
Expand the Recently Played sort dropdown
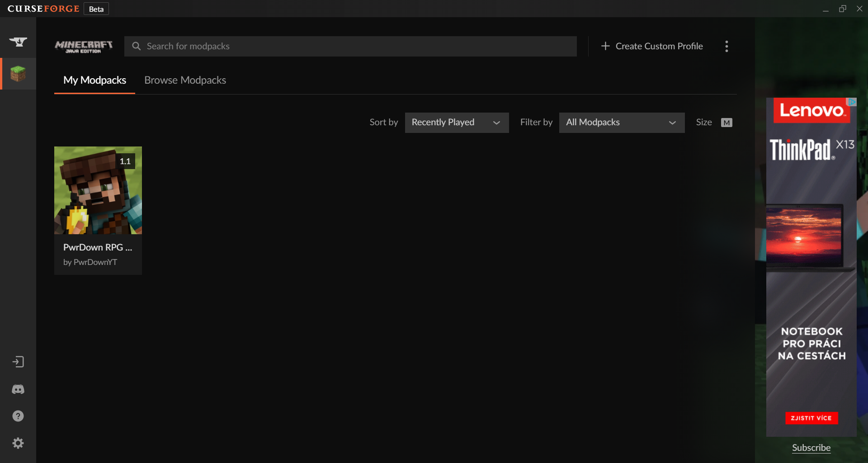[x=457, y=123]
